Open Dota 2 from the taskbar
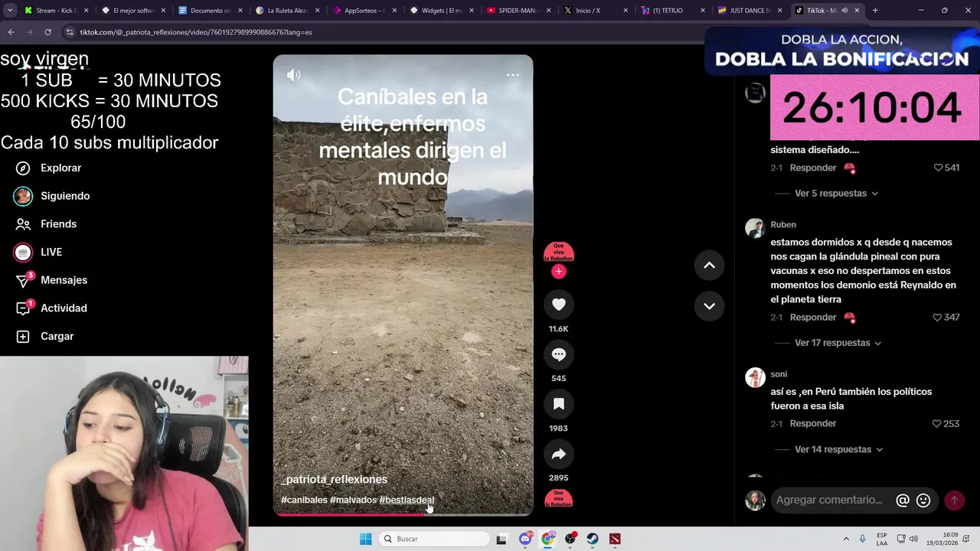The image size is (980, 551). 615,539
